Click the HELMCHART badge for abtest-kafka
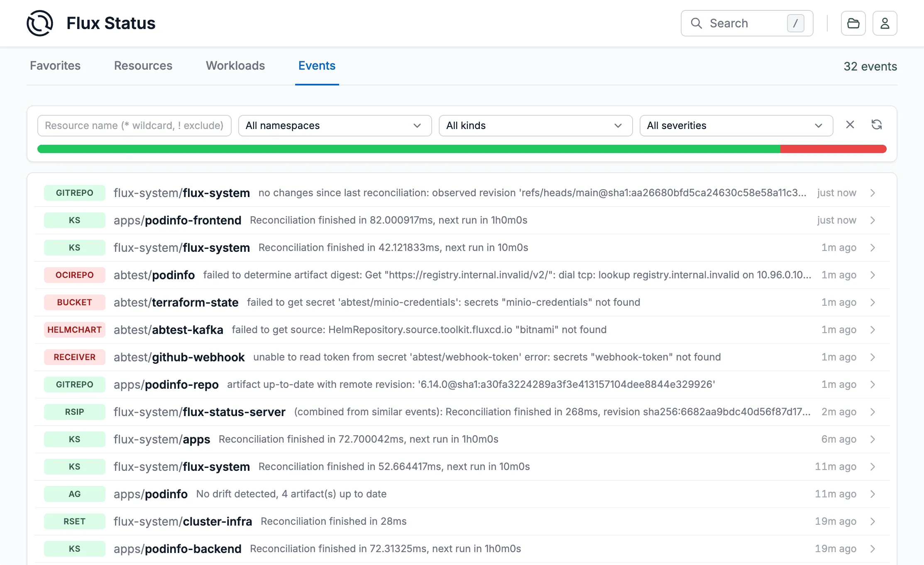 coord(75,330)
